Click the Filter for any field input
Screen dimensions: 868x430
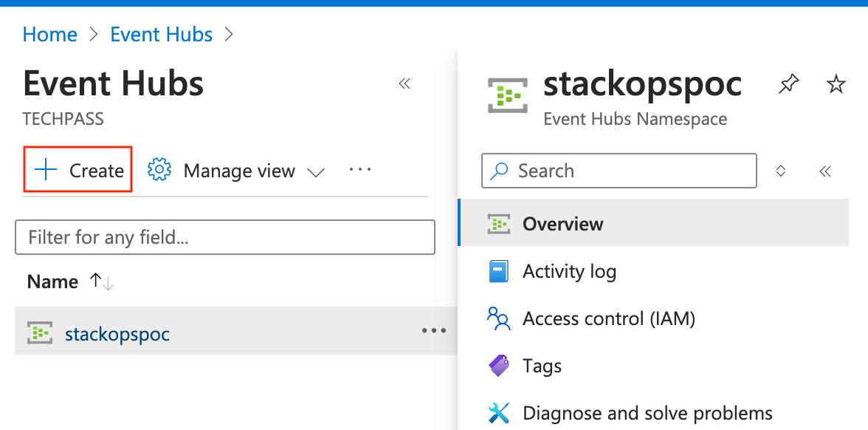tap(225, 237)
